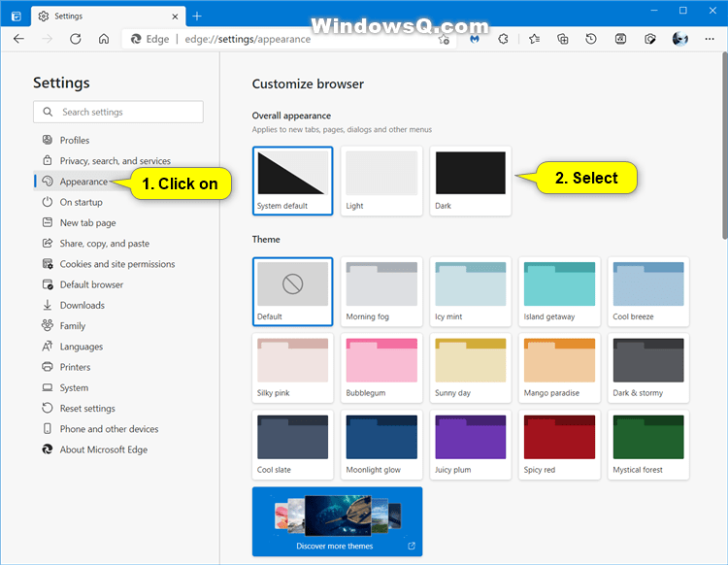Screen dimensions: 728x565
Task: Close the Settings tab
Action: pyautogui.click(x=175, y=17)
